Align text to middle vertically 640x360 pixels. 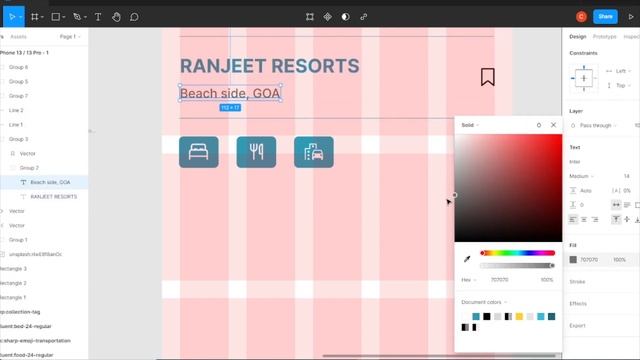click(627, 220)
